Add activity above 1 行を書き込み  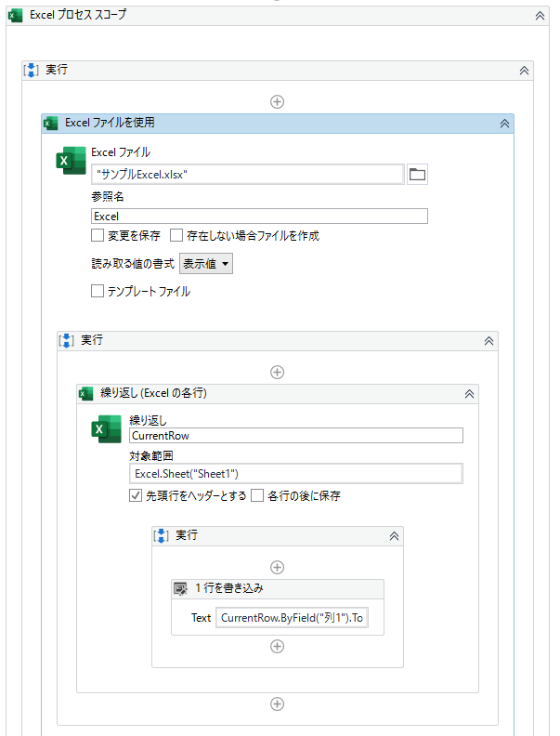277,568
